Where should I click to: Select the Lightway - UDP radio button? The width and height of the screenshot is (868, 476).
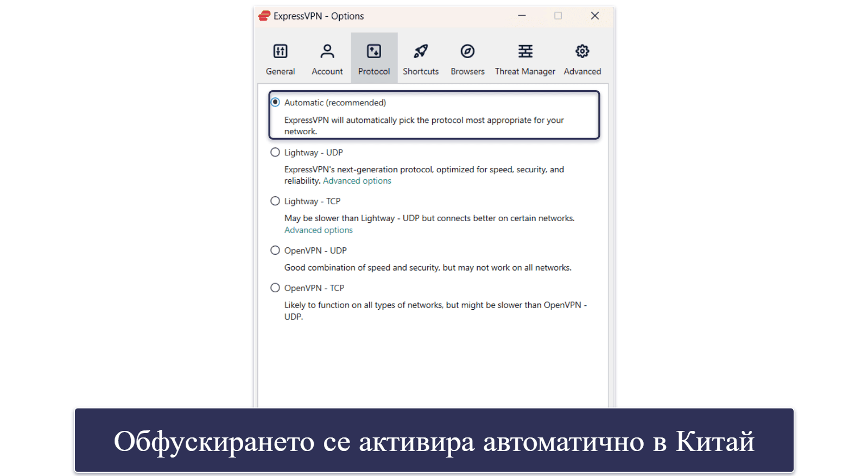point(275,152)
